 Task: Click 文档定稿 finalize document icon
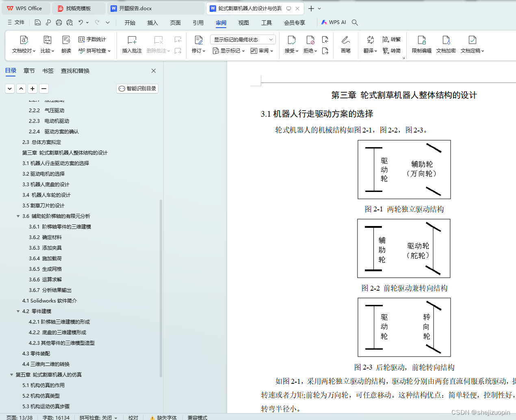[472, 40]
